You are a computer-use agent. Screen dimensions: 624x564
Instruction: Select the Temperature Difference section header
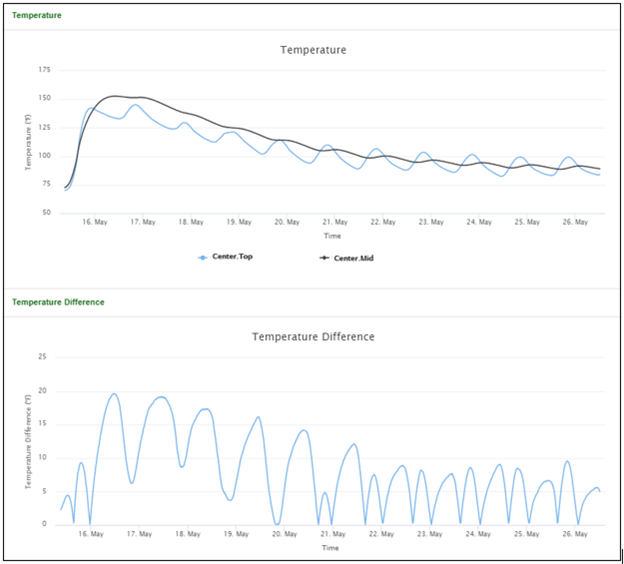pyautogui.click(x=58, y=302)
